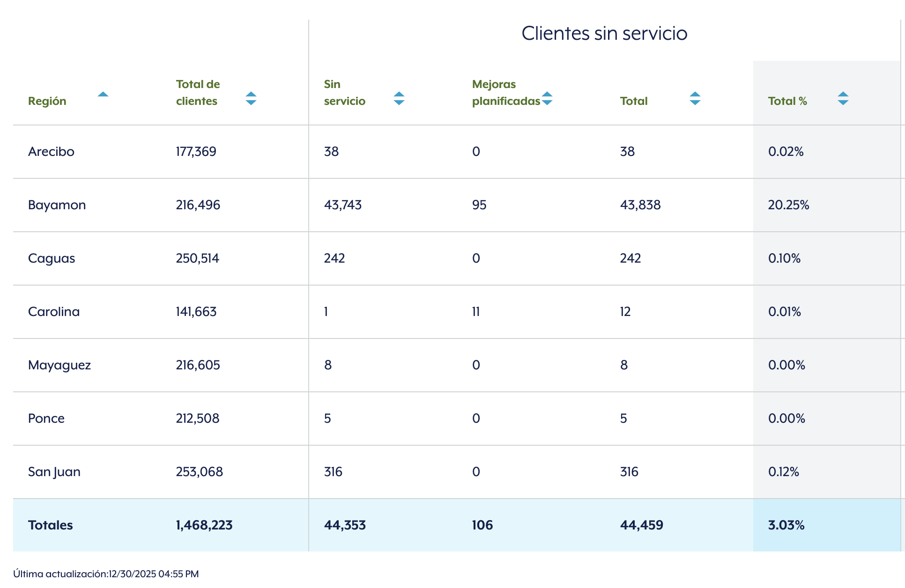
Task: Click the Caguas region row
Action: click(52, 258)
